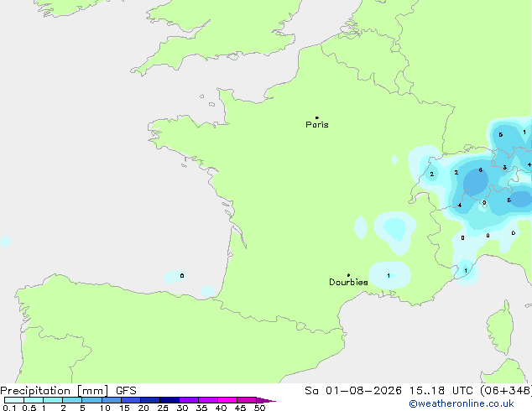The height and width of the screenshot is (411, 532).
Task: Pick the 0.1–0.5 mm legend swatch
Action: click(x=14, y=400)
